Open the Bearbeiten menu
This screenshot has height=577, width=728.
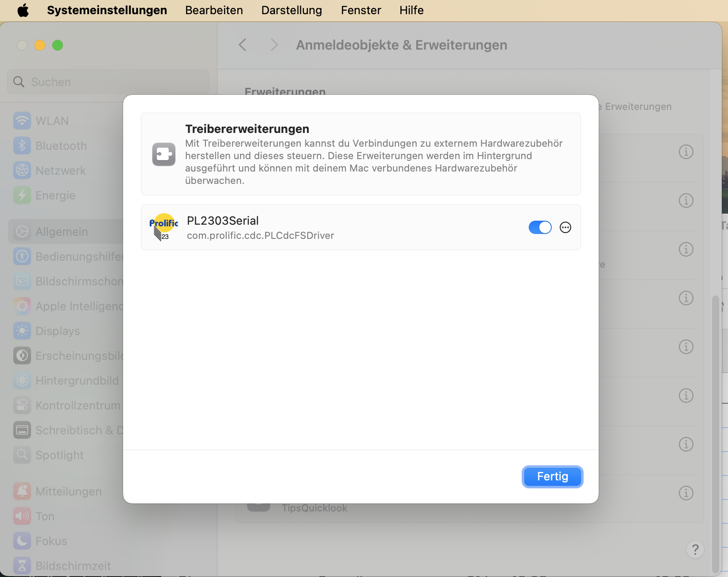(214, 10)
